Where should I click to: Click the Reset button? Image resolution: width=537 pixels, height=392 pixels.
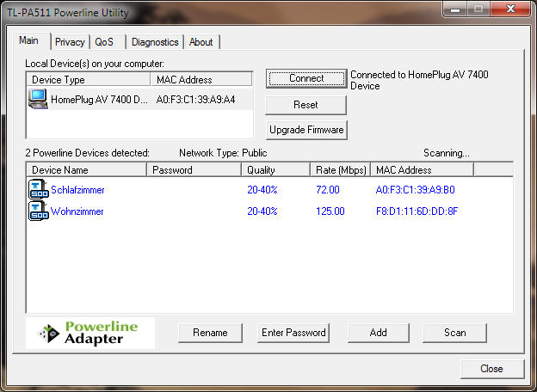pos(306,105)
